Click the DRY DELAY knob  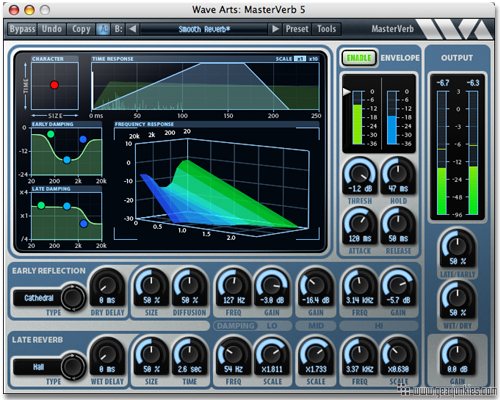107,287
